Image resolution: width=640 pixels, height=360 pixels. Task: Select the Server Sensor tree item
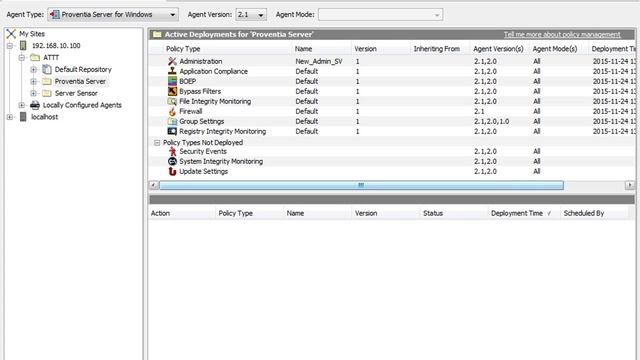(76, 93)
